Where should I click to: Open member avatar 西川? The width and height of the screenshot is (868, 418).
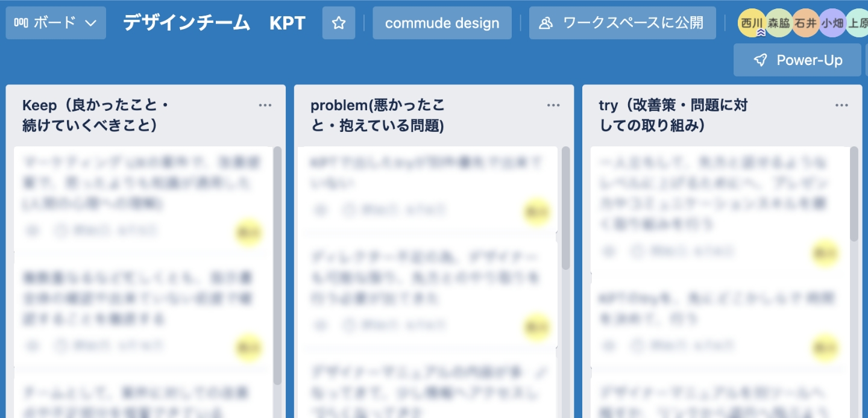point(752,23)
